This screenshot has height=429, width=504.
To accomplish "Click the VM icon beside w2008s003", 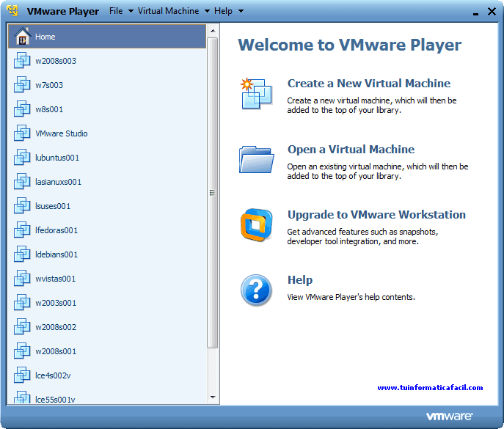I will pos(22,60).
